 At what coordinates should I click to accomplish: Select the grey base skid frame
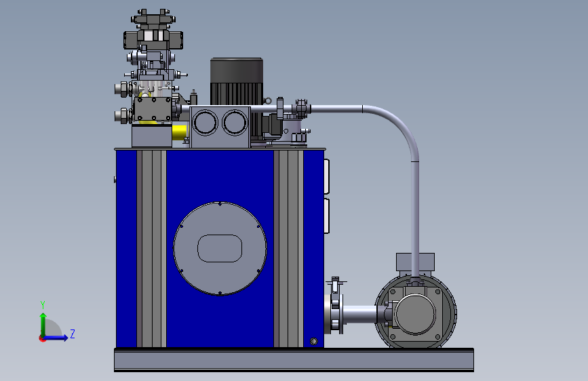coord(294,360)
